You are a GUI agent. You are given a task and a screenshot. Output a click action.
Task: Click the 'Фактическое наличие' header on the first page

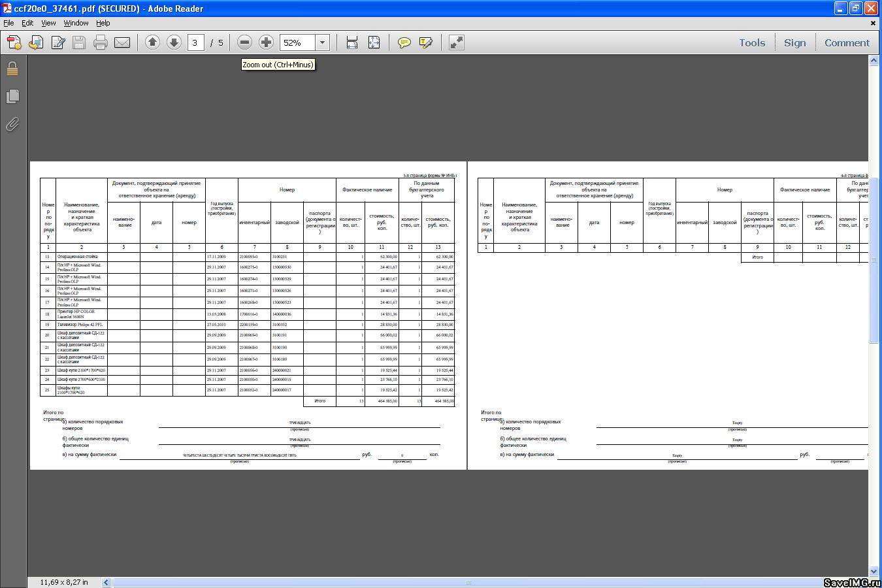pyautogui.click(x=367, y=190)
